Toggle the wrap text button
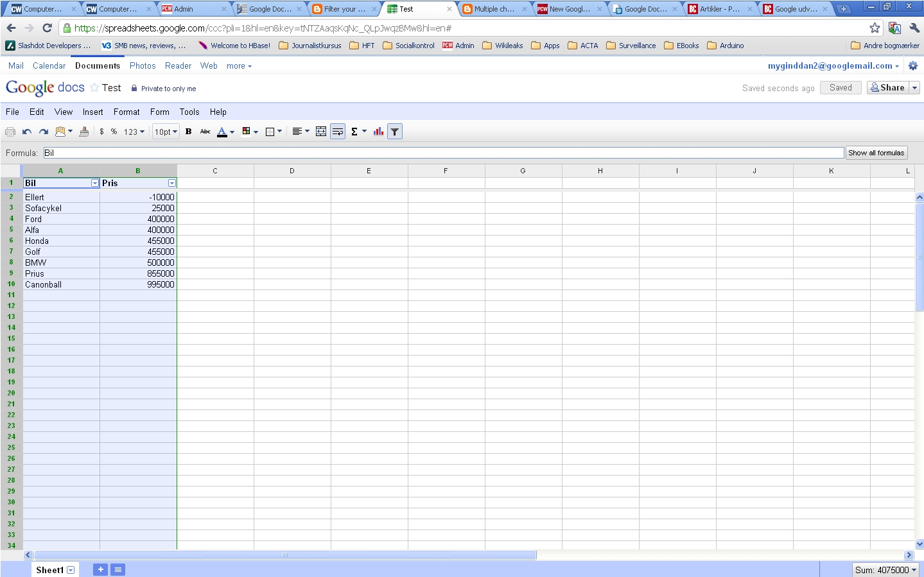 tap(338, 132)
